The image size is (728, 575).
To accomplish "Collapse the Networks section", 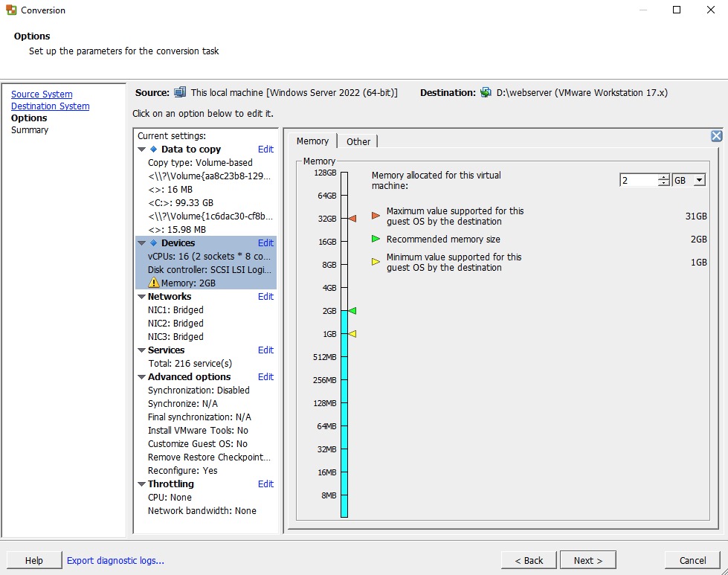I will point(142,297).
